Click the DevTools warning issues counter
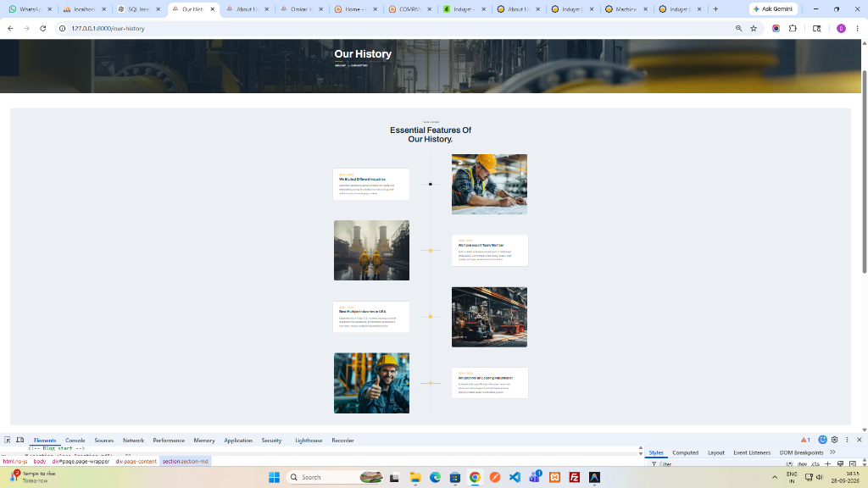Viewport: 868px width, 488px height. tap(805, 440)
